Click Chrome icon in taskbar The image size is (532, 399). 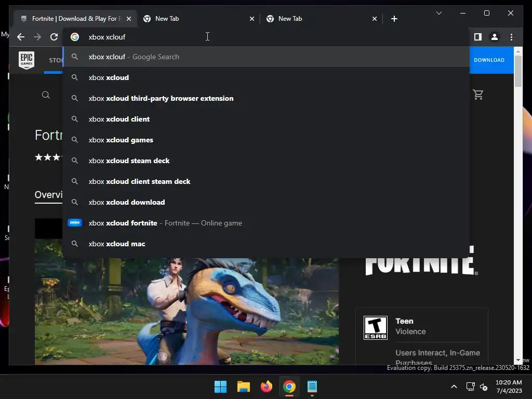pyautogui.click(x=289, y=387)
